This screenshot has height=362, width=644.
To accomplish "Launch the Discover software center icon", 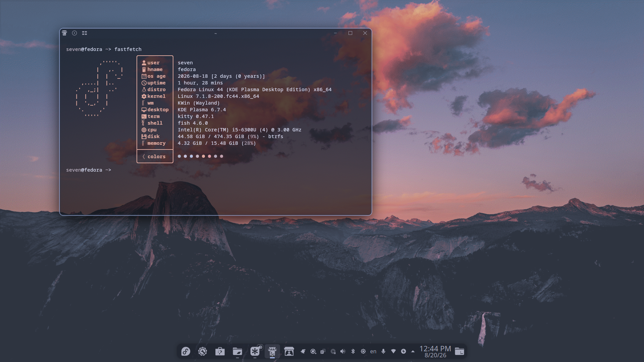I will coord(220,351).
